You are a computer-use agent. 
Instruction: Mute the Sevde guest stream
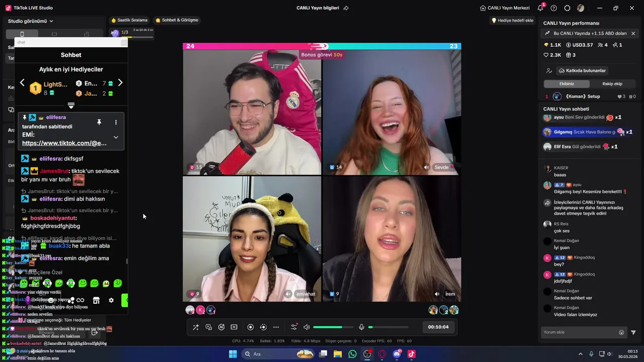[x=427, y=167]
